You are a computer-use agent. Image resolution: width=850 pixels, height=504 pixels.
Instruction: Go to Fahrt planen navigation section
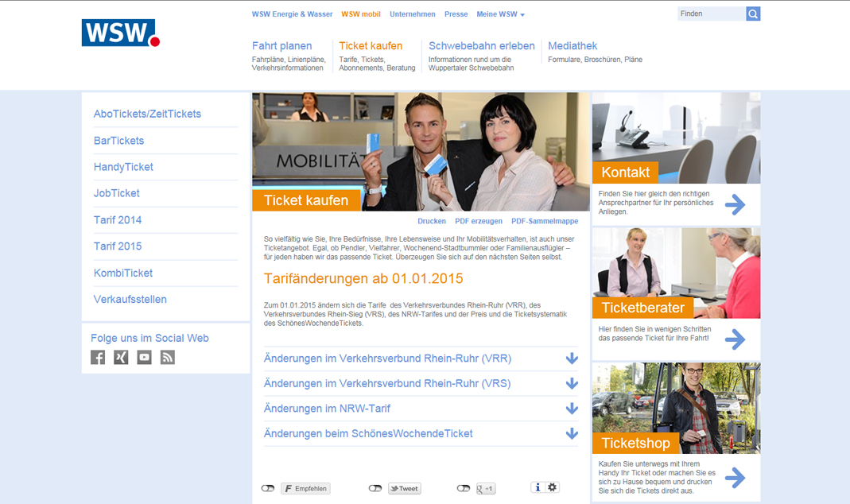282,46
